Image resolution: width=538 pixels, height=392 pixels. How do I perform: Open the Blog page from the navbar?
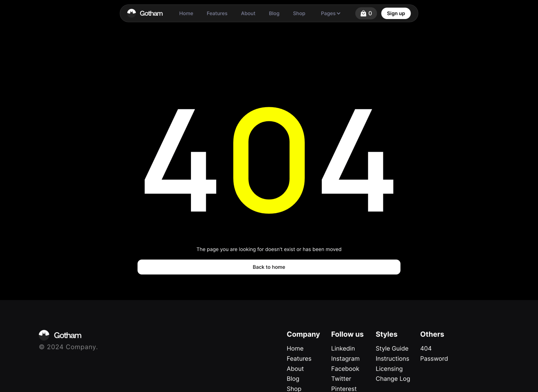[274, 13]
